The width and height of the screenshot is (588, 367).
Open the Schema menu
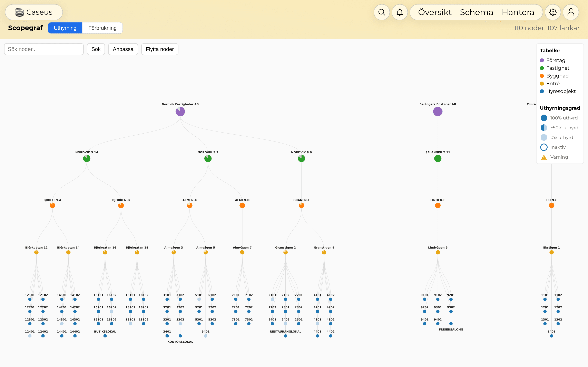coord(477,12)
